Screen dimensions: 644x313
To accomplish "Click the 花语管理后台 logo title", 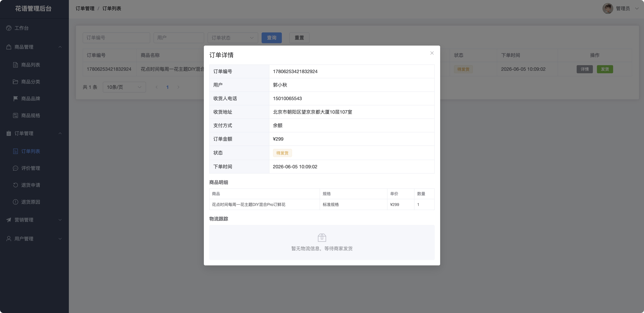I will pos(33,8).
